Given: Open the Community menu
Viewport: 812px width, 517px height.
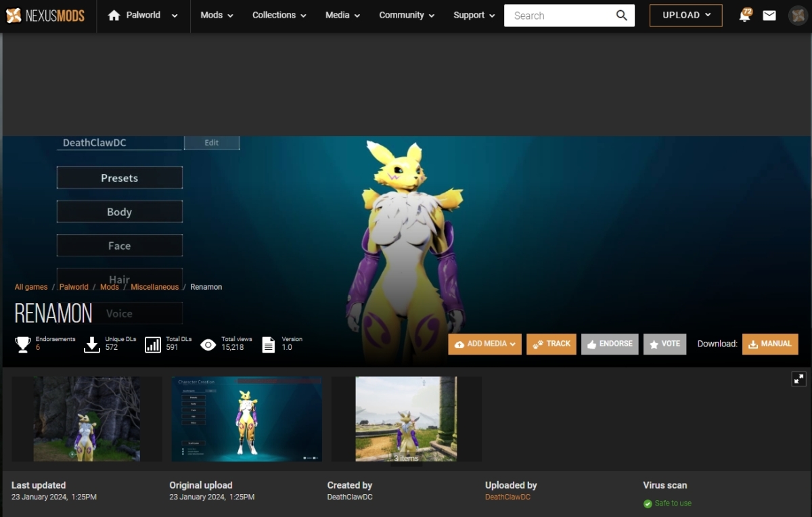Looking at the screenshot, I should click(x=406, y=15).
